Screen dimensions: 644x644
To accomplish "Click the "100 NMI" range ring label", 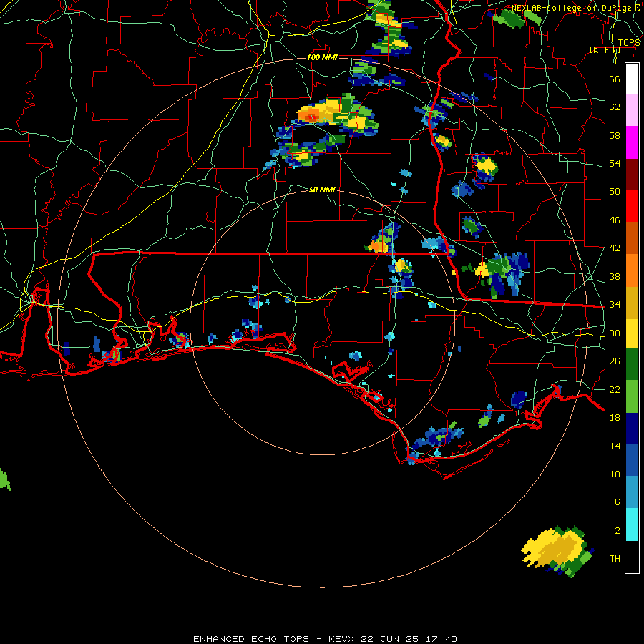I will (322, 57).
